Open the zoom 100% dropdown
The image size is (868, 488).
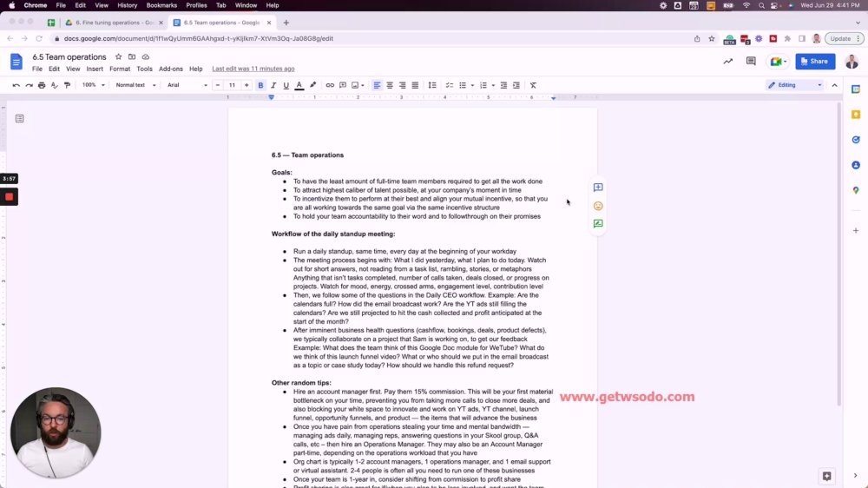point(93,85)
